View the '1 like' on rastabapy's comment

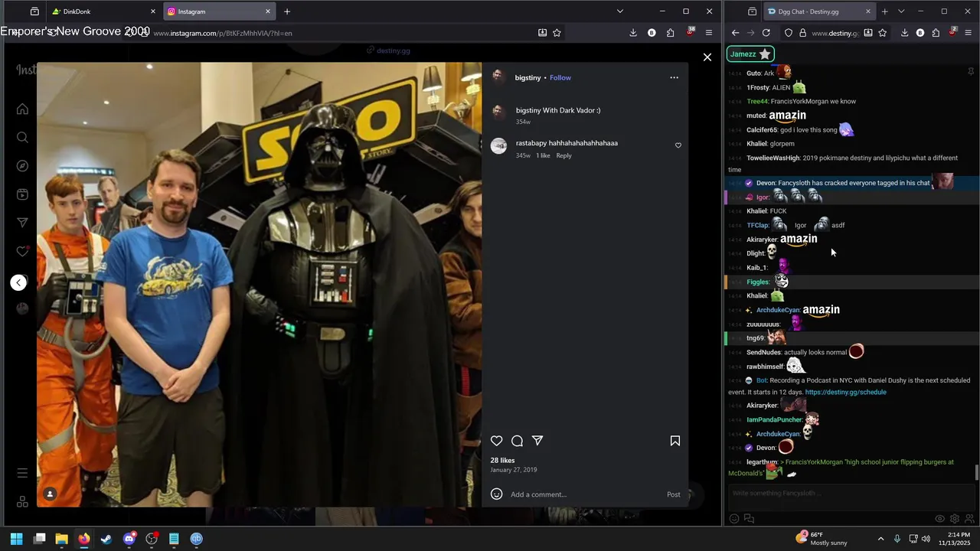(543, 155)
